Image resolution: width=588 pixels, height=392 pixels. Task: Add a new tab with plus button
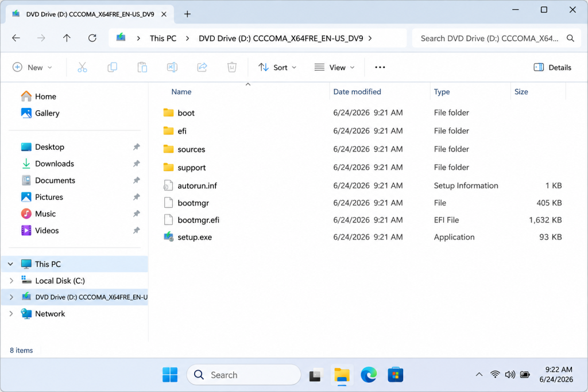point(187,14)
